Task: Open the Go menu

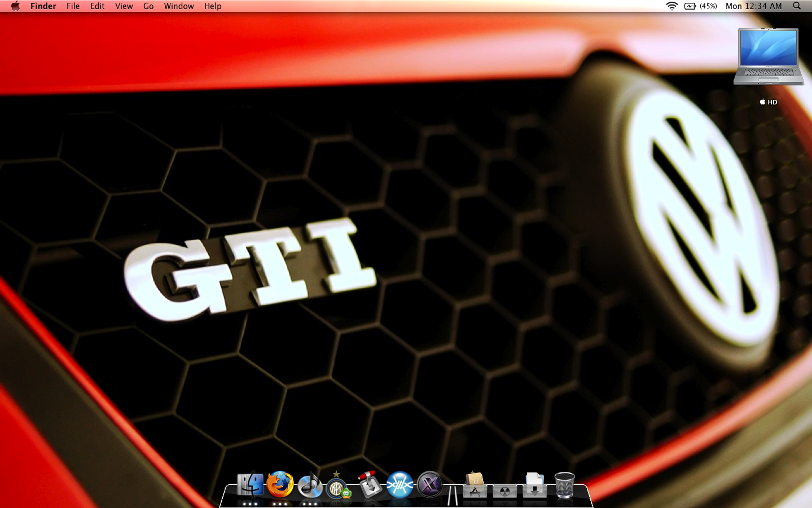Action: [x=148, y=6]
